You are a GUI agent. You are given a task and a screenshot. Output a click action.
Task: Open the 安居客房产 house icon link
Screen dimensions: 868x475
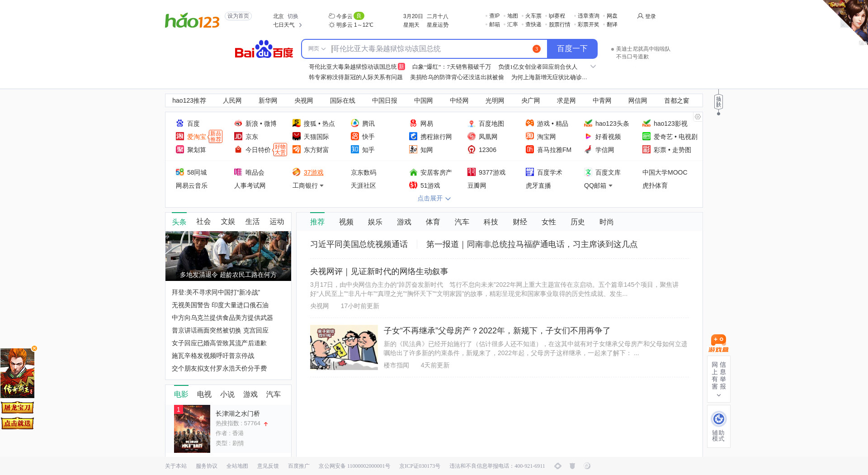tap(413, 172)
